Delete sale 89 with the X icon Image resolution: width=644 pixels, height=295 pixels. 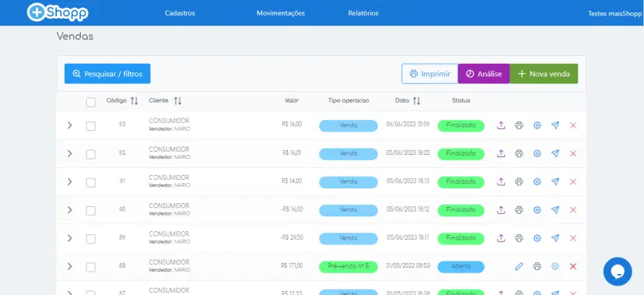(573, 238)
